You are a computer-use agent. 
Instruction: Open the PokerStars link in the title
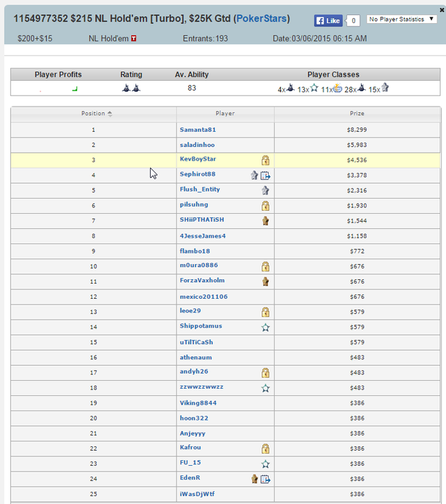click(262, 19)
